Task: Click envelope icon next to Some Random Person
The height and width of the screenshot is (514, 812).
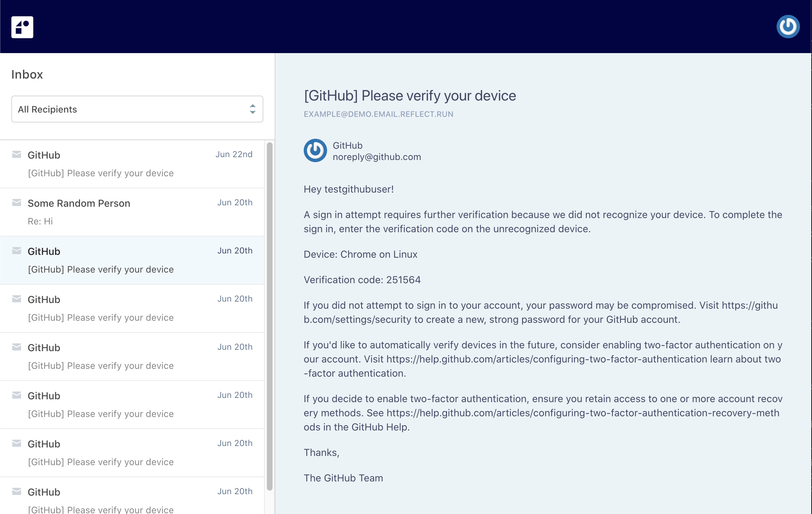Action: tap(17, 202)
